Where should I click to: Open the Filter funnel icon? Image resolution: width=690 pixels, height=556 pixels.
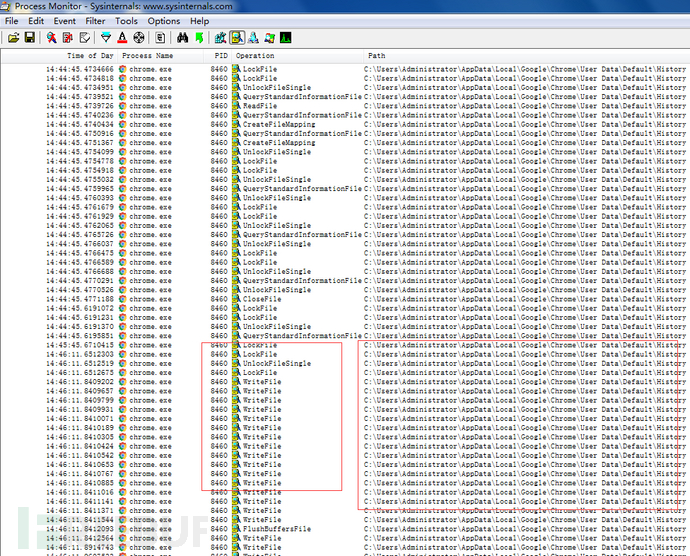pos(104,37)
